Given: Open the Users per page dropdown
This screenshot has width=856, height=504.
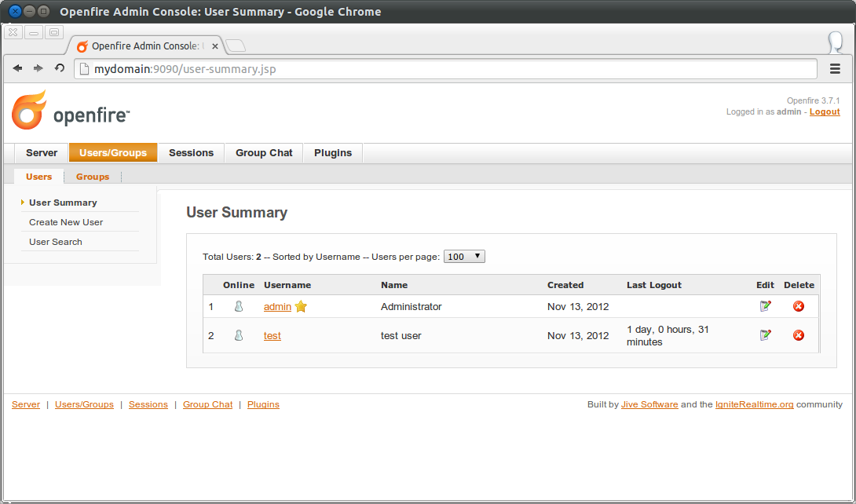Looking at the screenshot, I should click(x=464, y=257).
